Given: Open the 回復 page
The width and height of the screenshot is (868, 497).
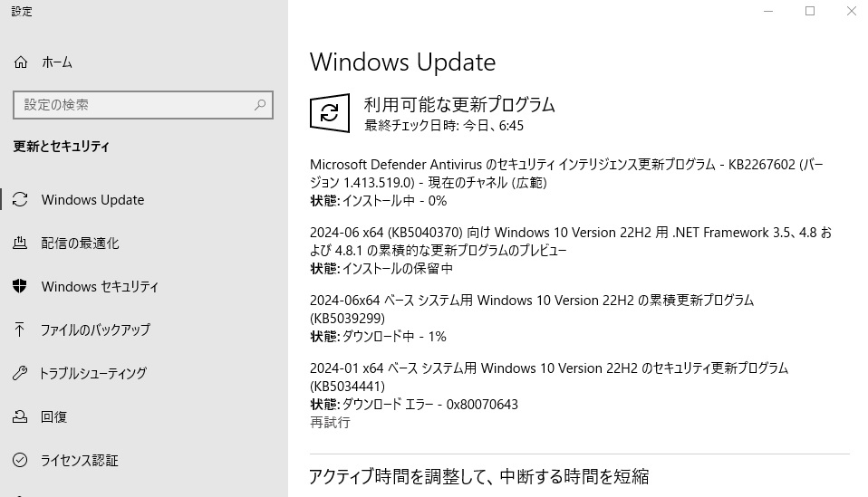Looking at the screenshot, I should pyautogui.click(x=53, y=417).
